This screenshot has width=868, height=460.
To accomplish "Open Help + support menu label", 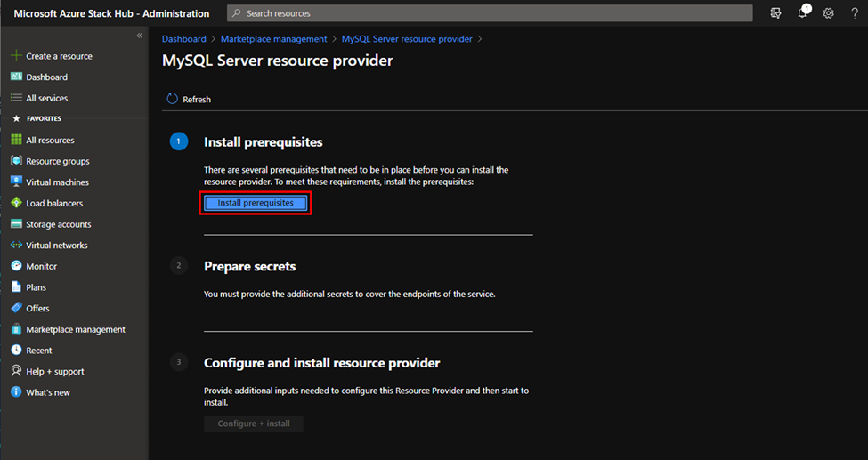I will (55, 371).
